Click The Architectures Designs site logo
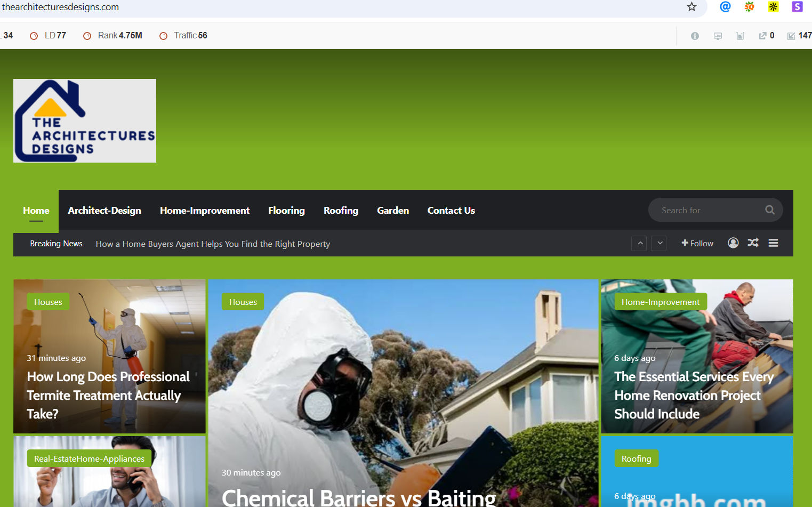The image size is (812, 507). 85,120
